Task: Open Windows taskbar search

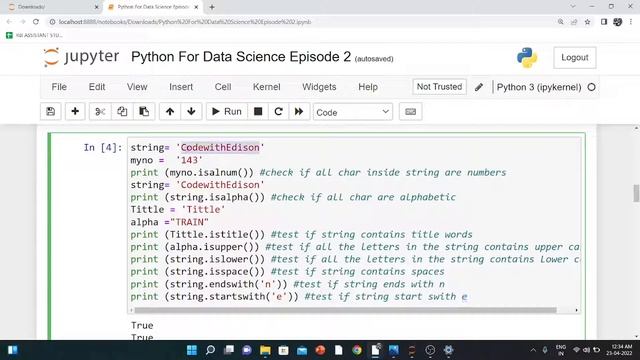Action: pos(210,350)
